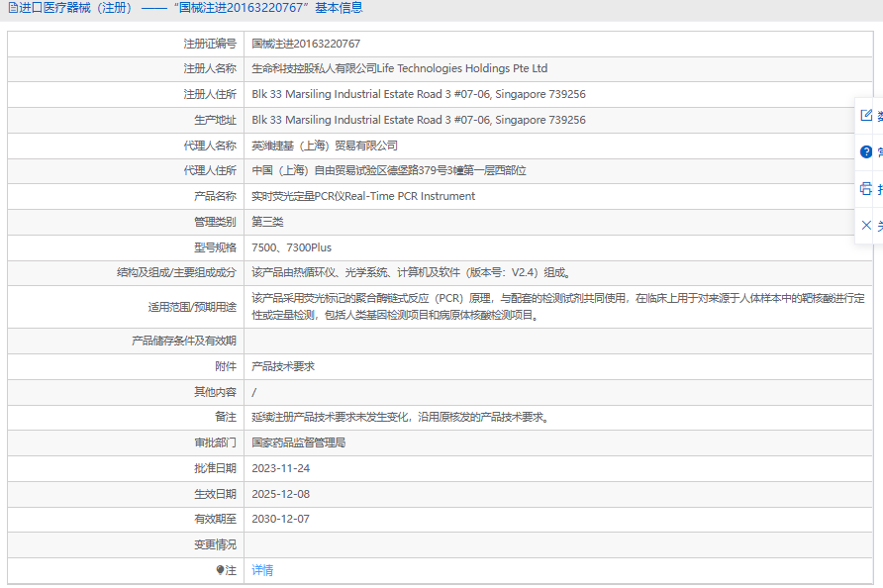
Task: Click the 生产地址 label
Action: pyautogui.click(x=215, y=120)
